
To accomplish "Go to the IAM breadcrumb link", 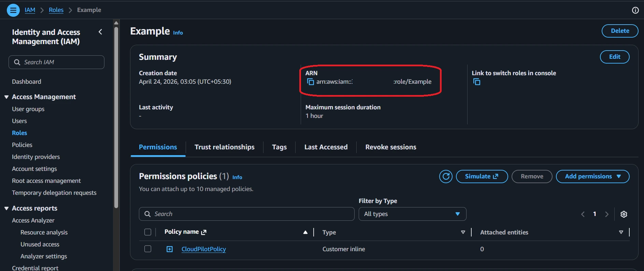I will pos(30,10).
